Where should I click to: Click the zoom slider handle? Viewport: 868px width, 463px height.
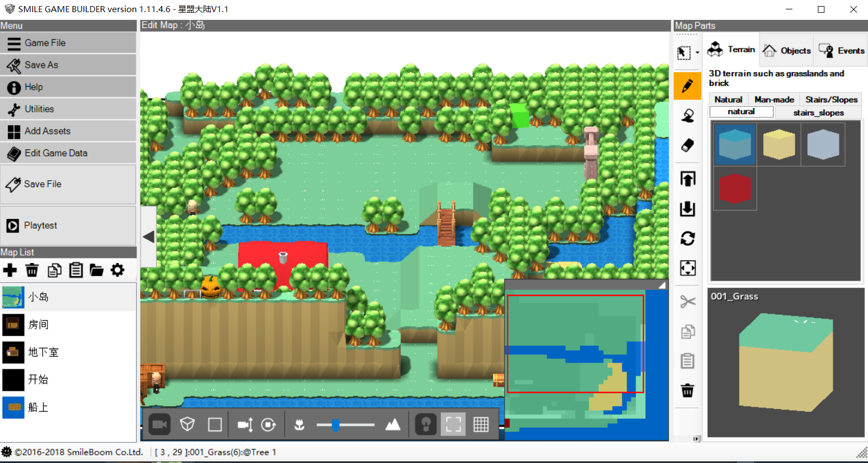pyautogui.click(x=335, y=424)
